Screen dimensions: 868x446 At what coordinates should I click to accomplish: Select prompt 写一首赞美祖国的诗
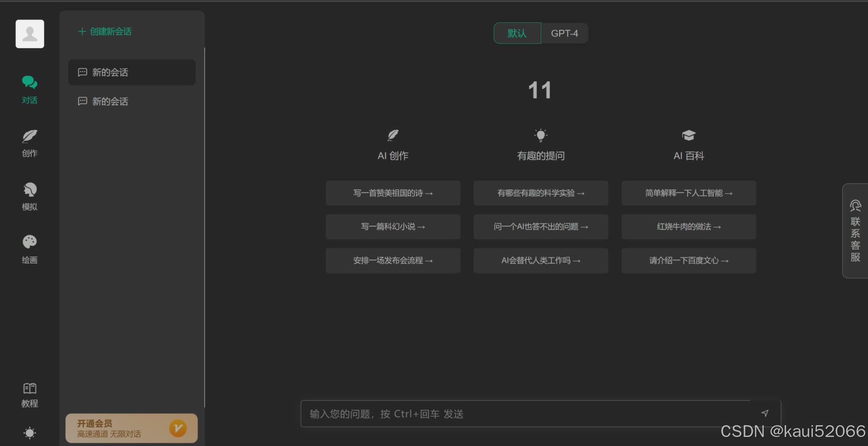(x=393, y=193)
